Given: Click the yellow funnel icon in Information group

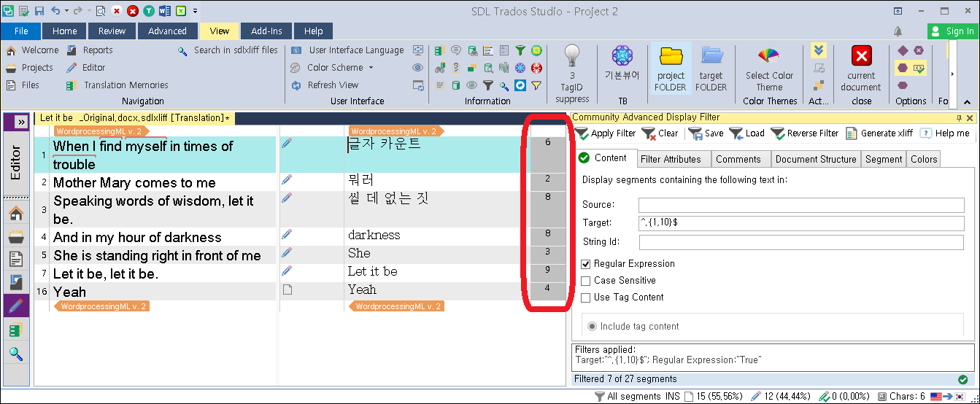Looking at the screenshot, I should click(536, 85).
